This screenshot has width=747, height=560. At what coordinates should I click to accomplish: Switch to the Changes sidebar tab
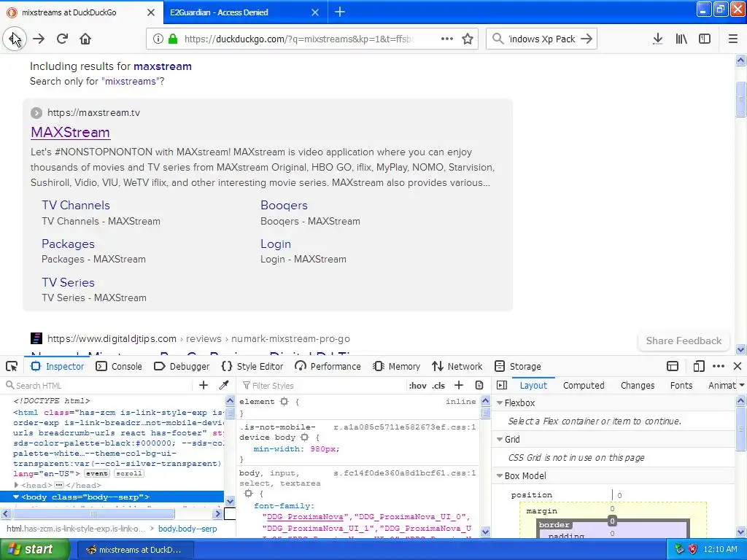(638, 385)
